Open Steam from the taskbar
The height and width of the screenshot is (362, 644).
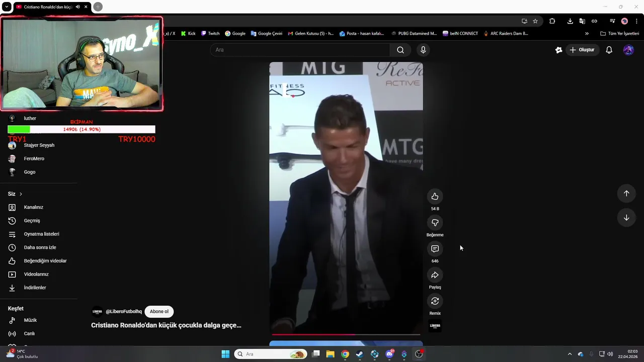coord(359,354)
